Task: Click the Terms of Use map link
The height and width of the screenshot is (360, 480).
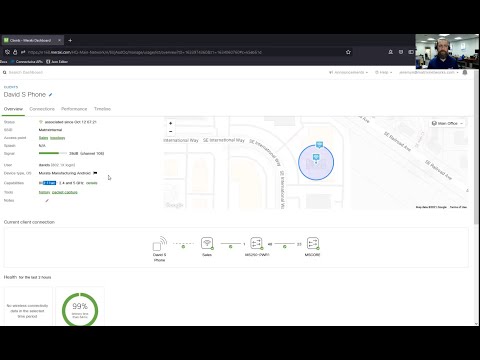Action: [x=458, y=207]
